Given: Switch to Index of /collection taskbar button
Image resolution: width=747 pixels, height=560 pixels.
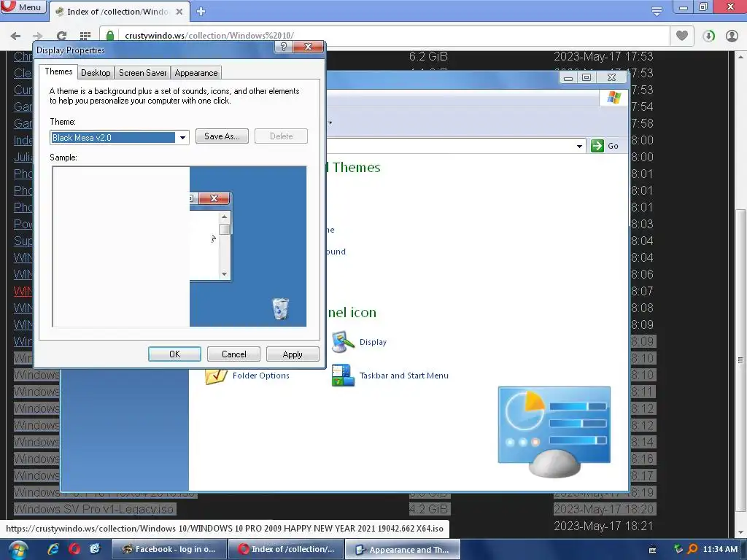Looking at the screenshot, I should click(x=285, y=549).
